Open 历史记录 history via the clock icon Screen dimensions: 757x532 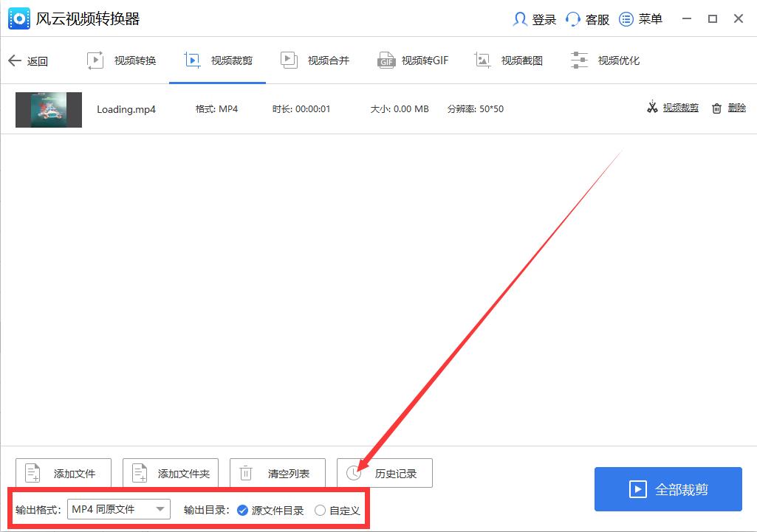pos(385,473)
